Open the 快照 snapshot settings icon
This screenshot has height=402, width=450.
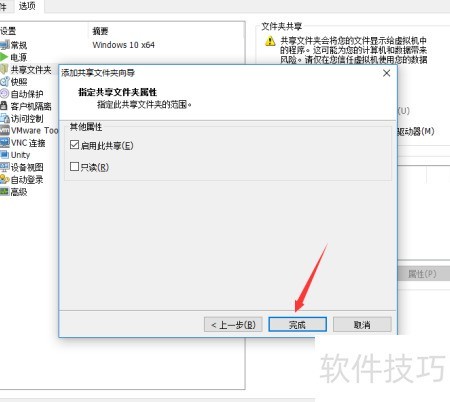(x=4, y=82)
